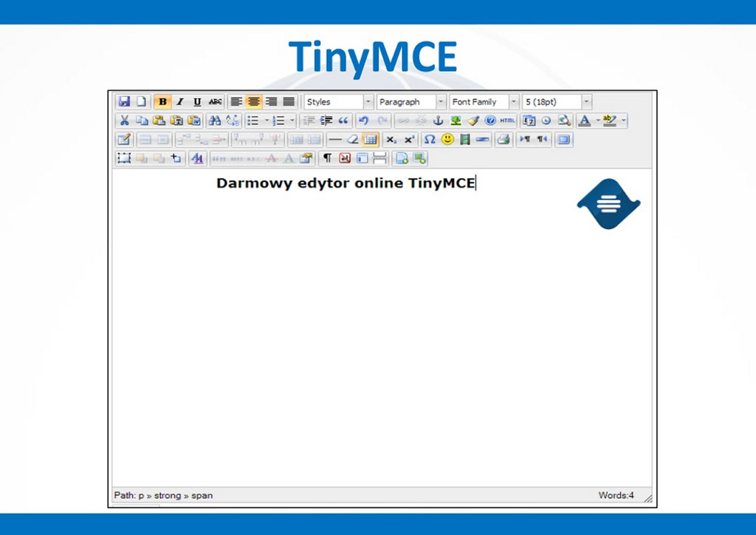756x535 pixels.
Task: Toggle absolute positioning icon
Action: click(176, 158)
